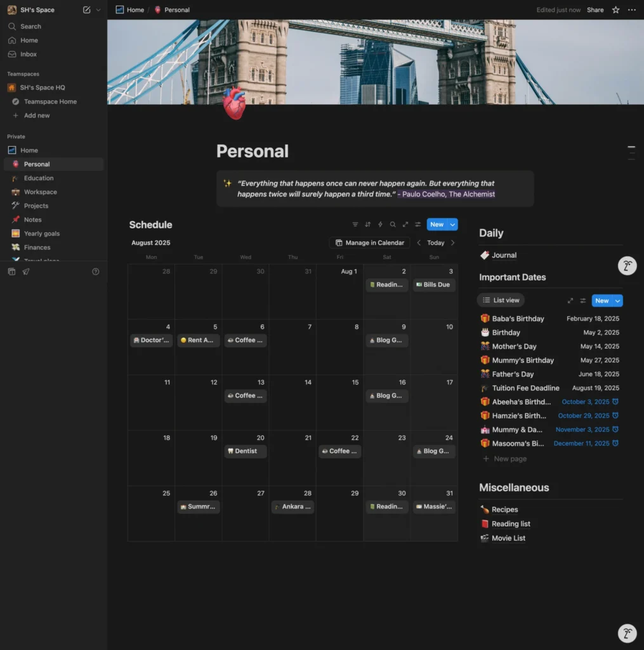Open Home from the breadcrumb bar
Image resolution: width=644 pixels, height=650 pixels.
(134, 10)
